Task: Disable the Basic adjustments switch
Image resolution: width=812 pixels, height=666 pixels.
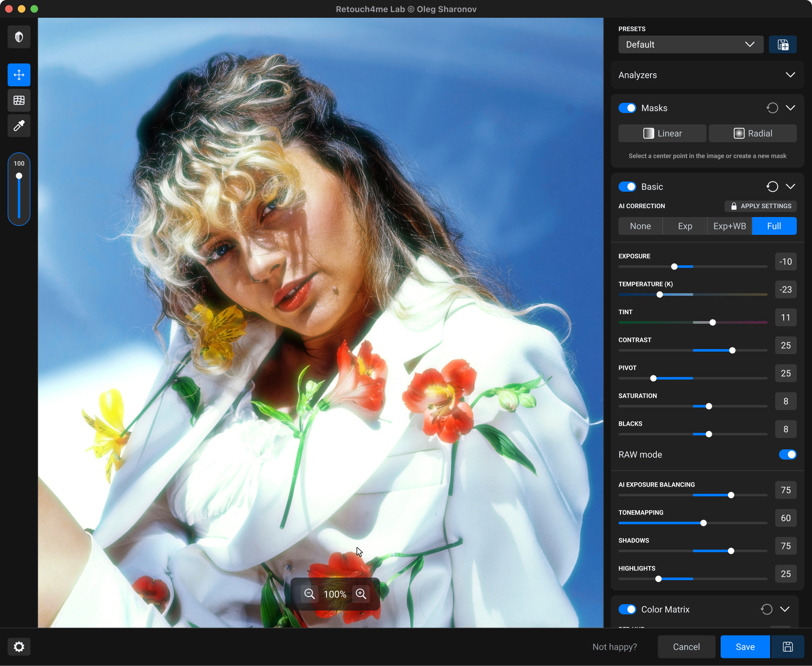Action: tap(627, 187)
